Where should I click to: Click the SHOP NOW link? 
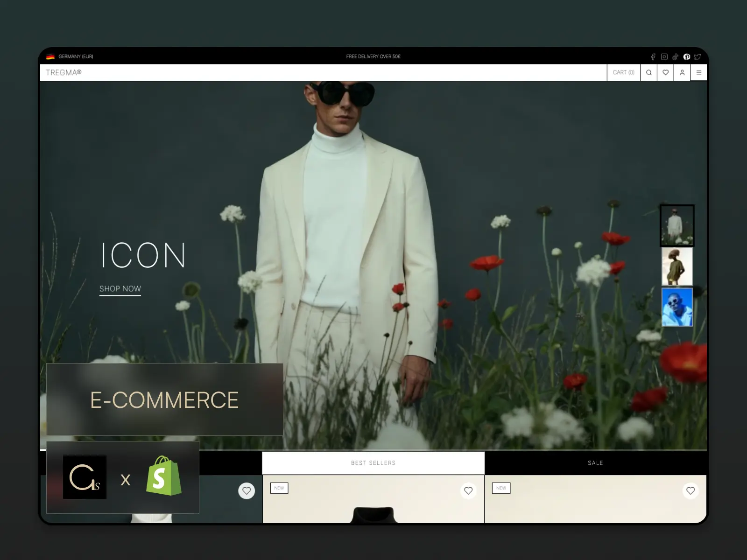coord(120,289)
